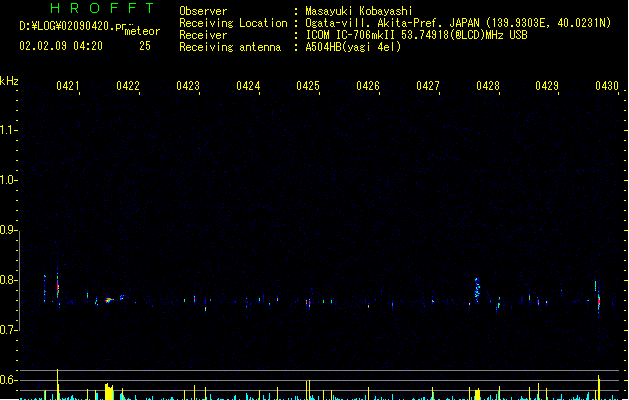Click the strong echo just before 0430

599,301
